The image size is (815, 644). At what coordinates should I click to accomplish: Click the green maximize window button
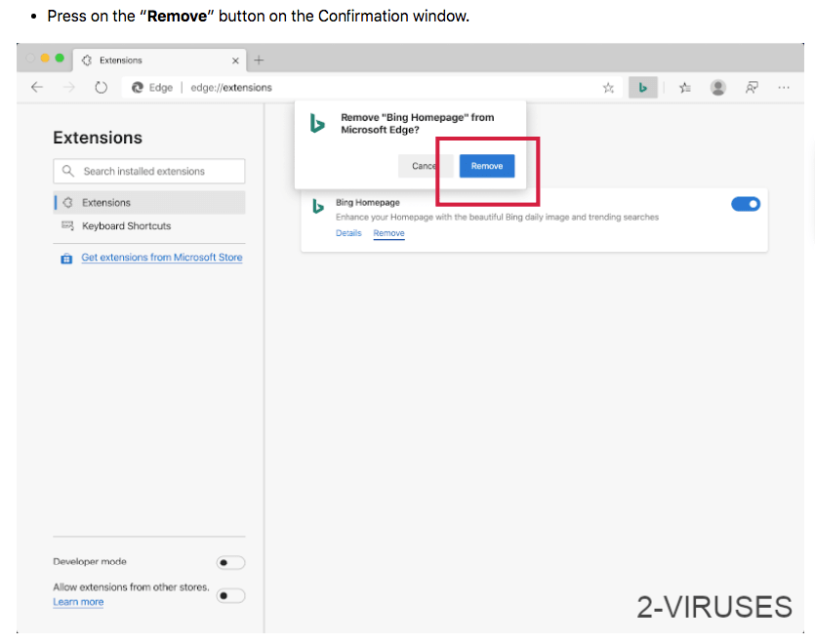click(60, 58)
